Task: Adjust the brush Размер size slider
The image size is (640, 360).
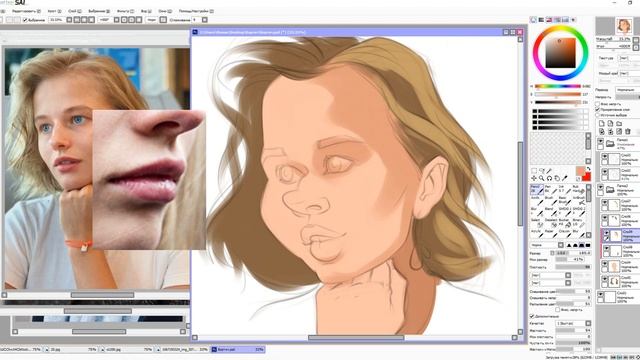Action: 573,253
